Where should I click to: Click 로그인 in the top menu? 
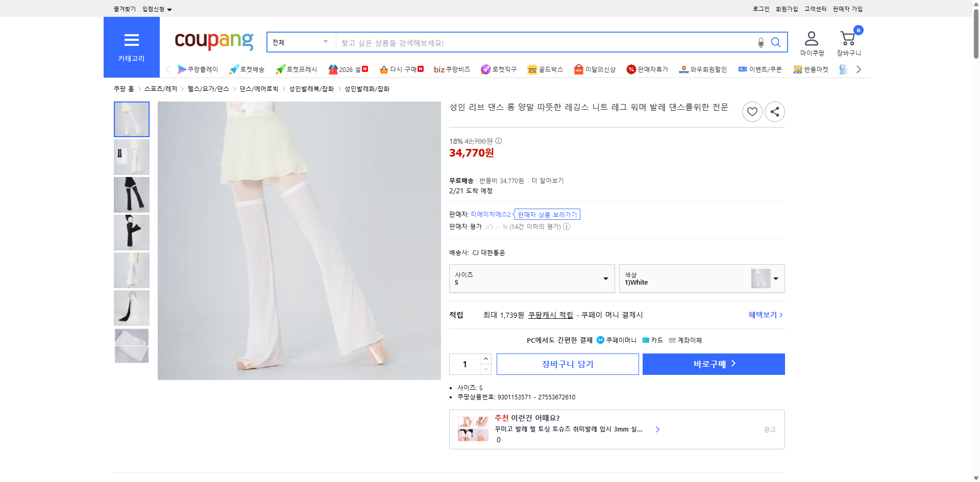coord(761,9)
